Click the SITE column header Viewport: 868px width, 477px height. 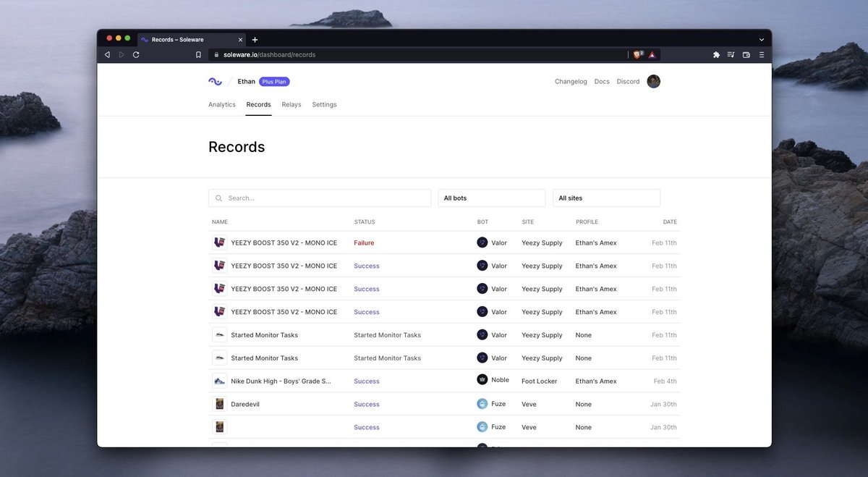pos(528,222)
